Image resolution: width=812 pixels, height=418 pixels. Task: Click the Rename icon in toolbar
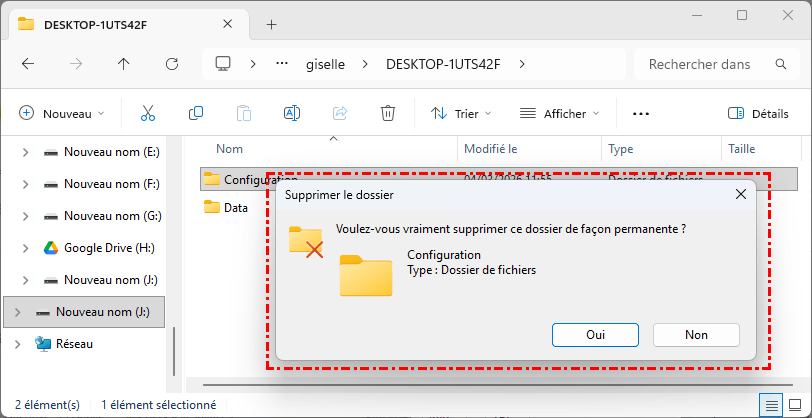click(292, 113)
